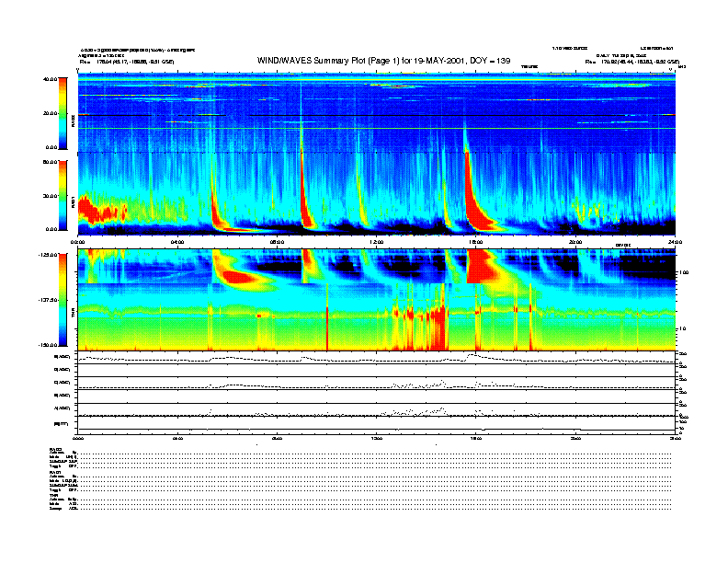This screenshot has height=563, width=728.
Task: Select the 40.00 label on RAD2 scale
Action: click(51, 79)
